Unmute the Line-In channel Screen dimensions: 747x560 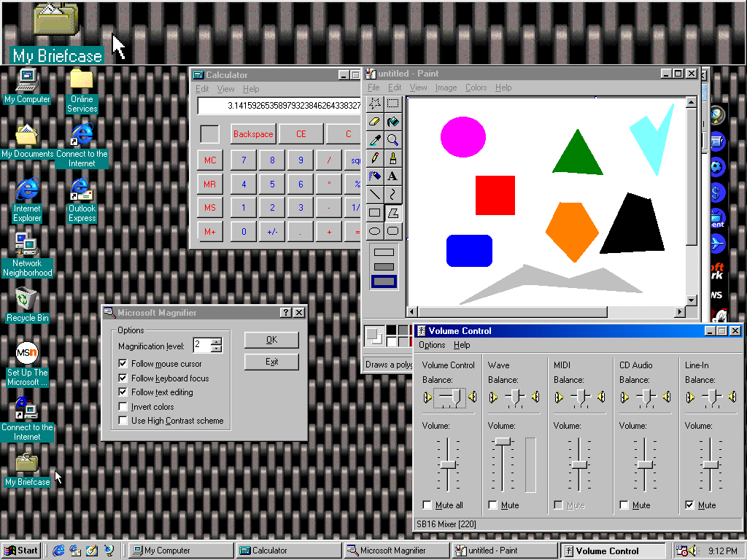(690, 505)
